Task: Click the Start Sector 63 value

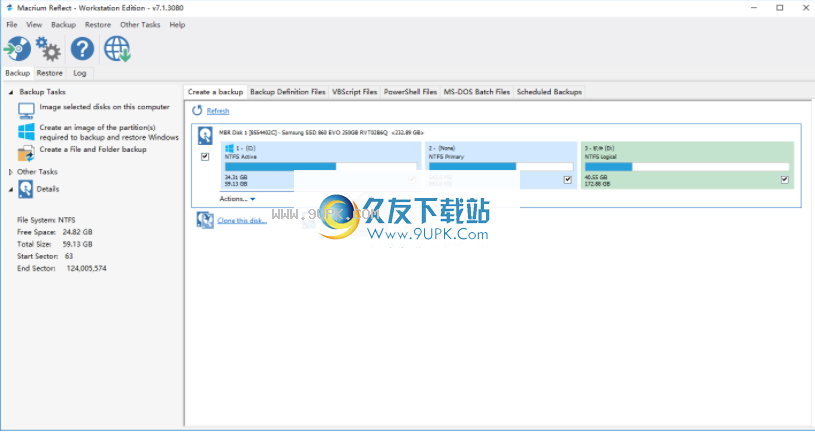Action: [69, 256]
